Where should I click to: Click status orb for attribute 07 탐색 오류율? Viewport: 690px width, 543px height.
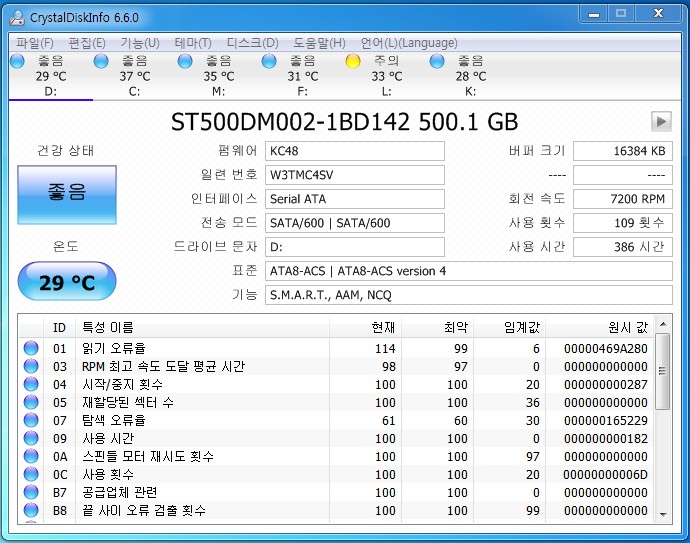point(31,420)
